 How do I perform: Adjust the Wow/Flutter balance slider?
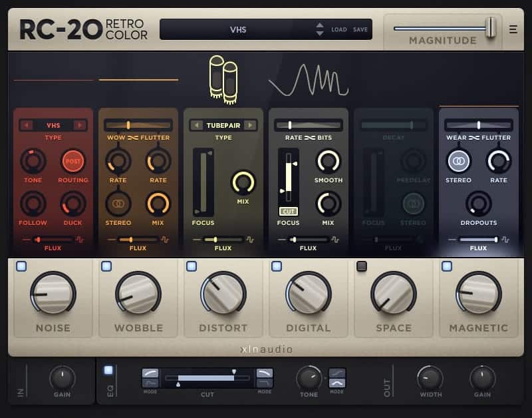tap(138, 125)
